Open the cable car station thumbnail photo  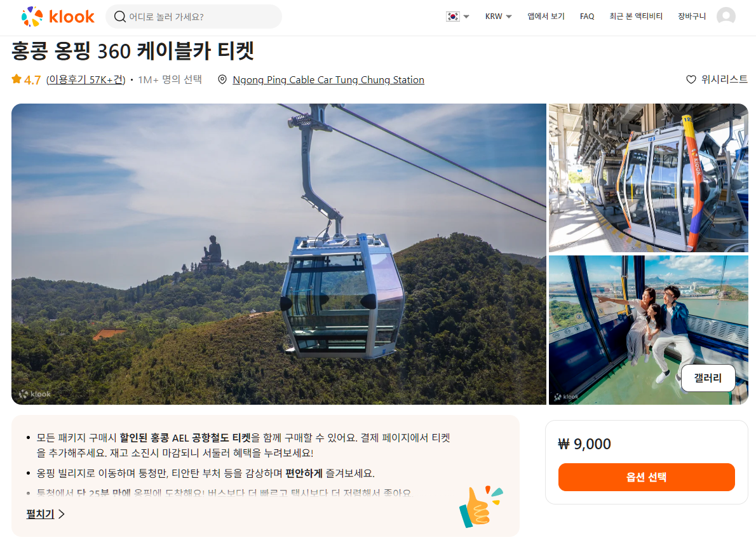648,177
